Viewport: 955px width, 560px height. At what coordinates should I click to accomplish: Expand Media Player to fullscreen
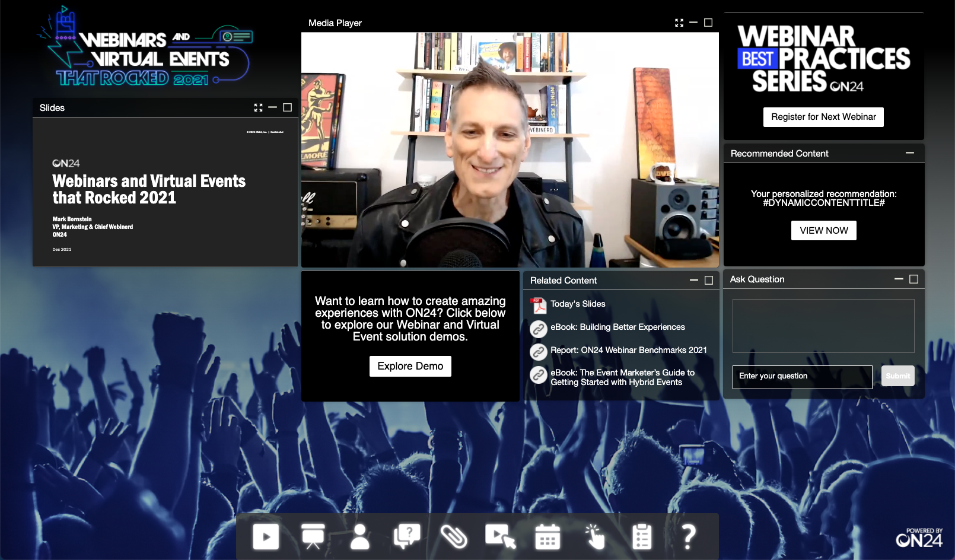click(x=679, y=23)
